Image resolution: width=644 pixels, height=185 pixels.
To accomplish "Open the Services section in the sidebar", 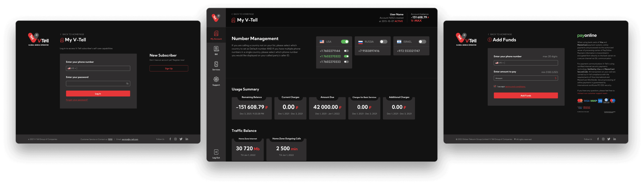I will (x=216, y=66).
